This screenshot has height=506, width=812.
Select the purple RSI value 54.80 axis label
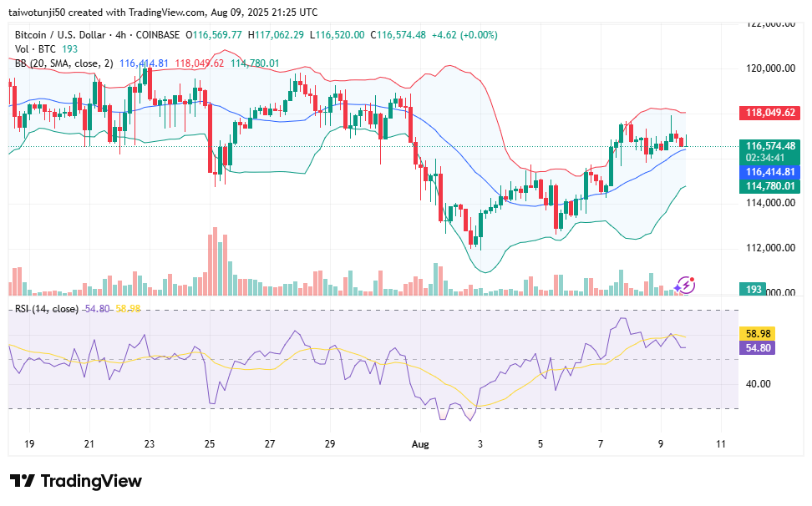click(757, 348)
